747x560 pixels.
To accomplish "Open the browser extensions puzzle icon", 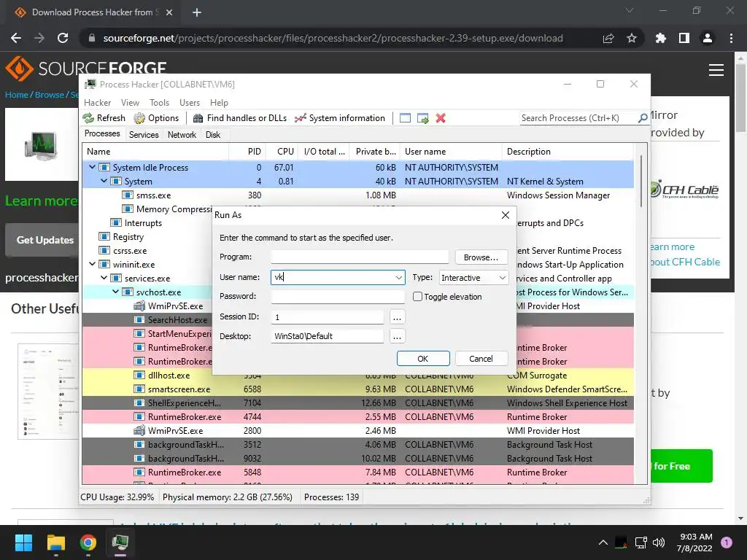I will (x=660, y=38).
